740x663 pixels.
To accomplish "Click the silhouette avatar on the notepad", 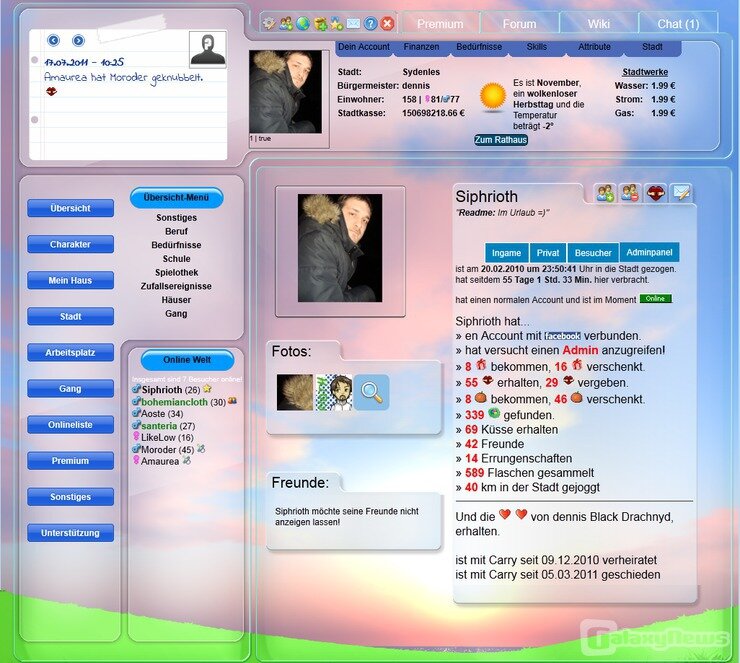I will (x=208, y=50).
